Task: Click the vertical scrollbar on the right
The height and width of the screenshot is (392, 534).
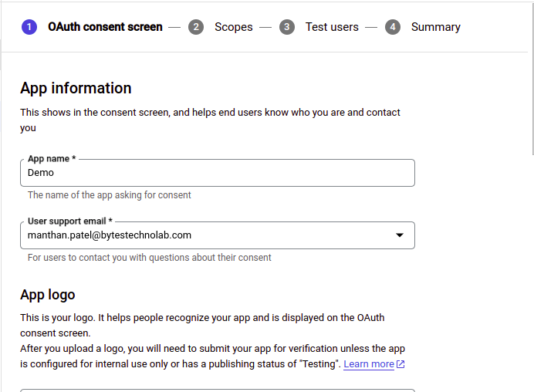Action: pyautogui.click(x=533, y=79)
